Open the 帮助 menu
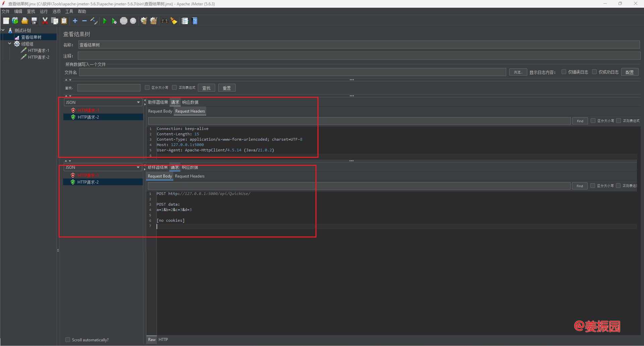Viewport: 644px width, 346px height. pos(82,11)
